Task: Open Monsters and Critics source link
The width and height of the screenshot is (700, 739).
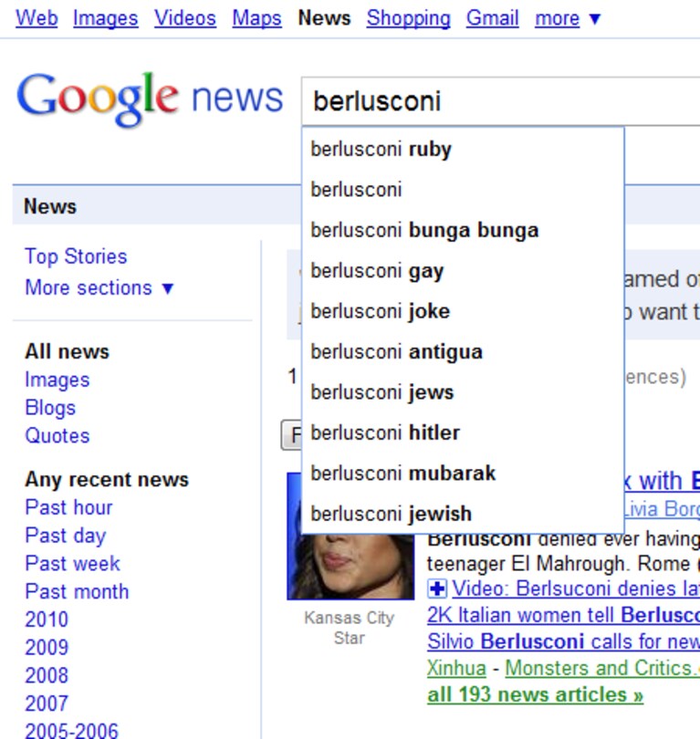Action: (x=602, y=669)
